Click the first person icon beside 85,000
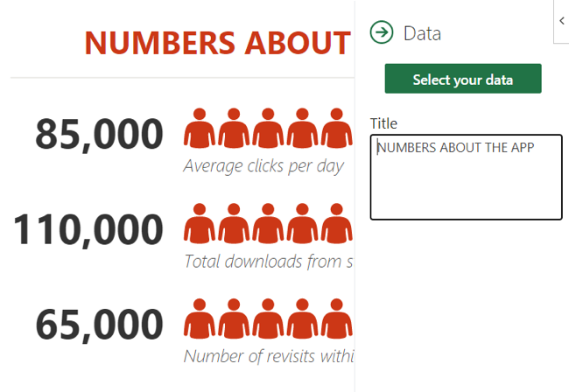The height and width of the screenshot is (392, 569). coord(200,129)
